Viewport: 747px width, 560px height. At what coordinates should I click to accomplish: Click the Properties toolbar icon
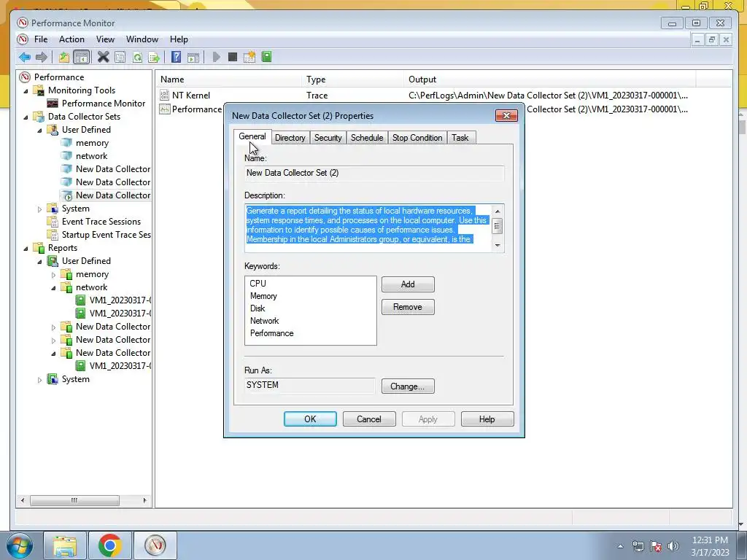(120, 57)
